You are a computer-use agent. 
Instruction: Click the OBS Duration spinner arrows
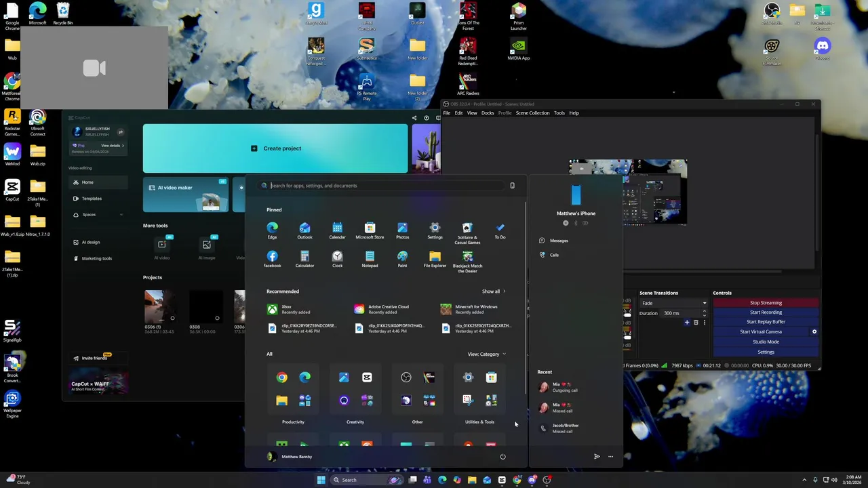pyautogui.click(x=704, y=313)
